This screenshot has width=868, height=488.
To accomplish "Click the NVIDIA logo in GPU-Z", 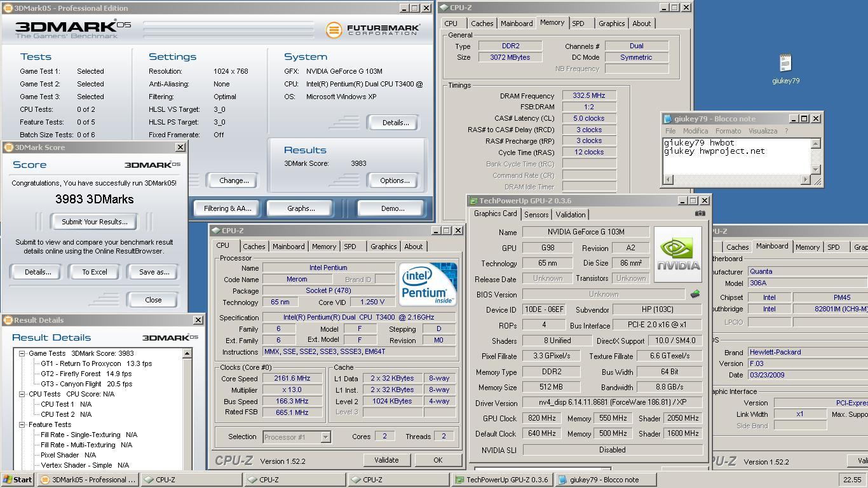I will (678, 254).
